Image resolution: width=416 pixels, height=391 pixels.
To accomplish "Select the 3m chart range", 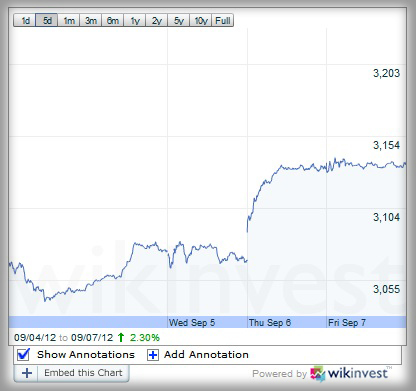I will point(91,20).
